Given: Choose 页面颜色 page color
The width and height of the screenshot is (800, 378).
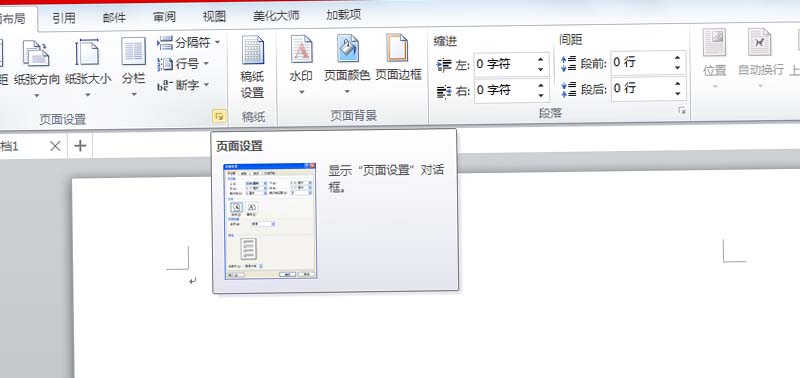Looking at the screenshot, I should pyautogui.click(x=347, y=65).
